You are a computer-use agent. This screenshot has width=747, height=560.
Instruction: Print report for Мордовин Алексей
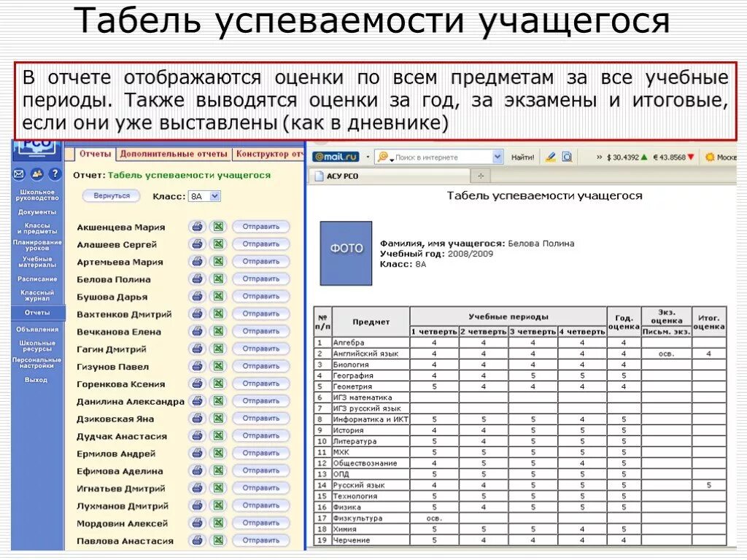pos(197,523)
